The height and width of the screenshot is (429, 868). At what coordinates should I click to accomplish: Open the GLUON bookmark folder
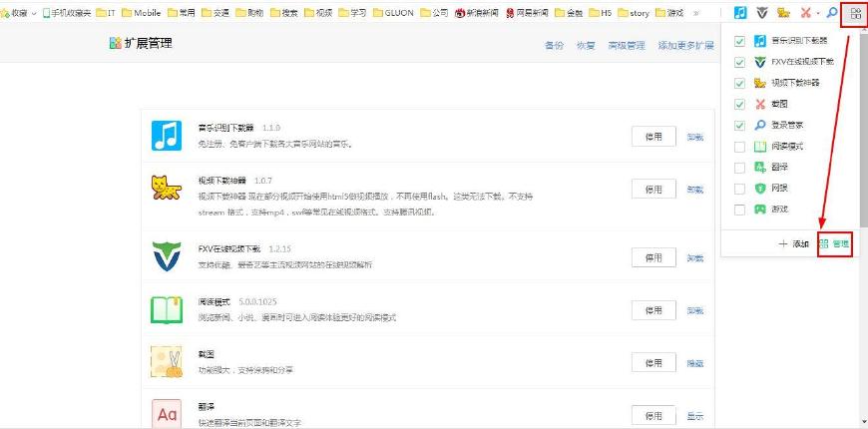coord(393,13)
